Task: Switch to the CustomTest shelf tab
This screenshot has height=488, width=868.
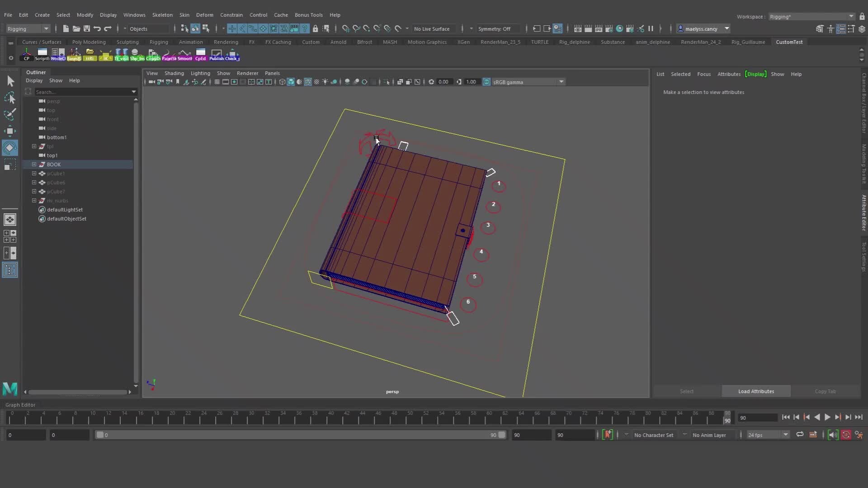Action: point(789,42)
